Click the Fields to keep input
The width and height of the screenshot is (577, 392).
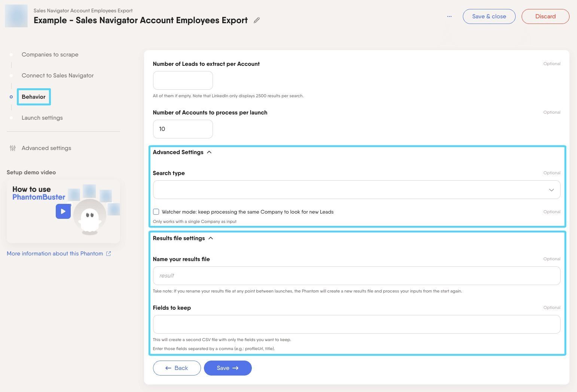(356, 324)
